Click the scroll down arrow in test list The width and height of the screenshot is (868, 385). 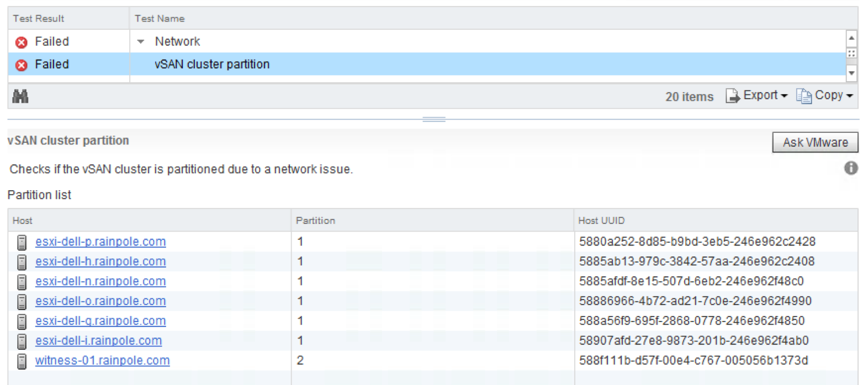[x=851, y=72]
